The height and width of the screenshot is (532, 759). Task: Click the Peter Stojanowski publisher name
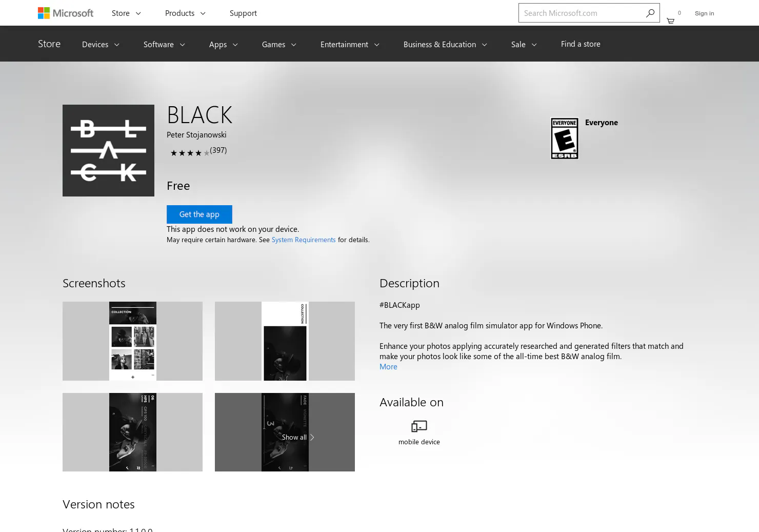196,134
